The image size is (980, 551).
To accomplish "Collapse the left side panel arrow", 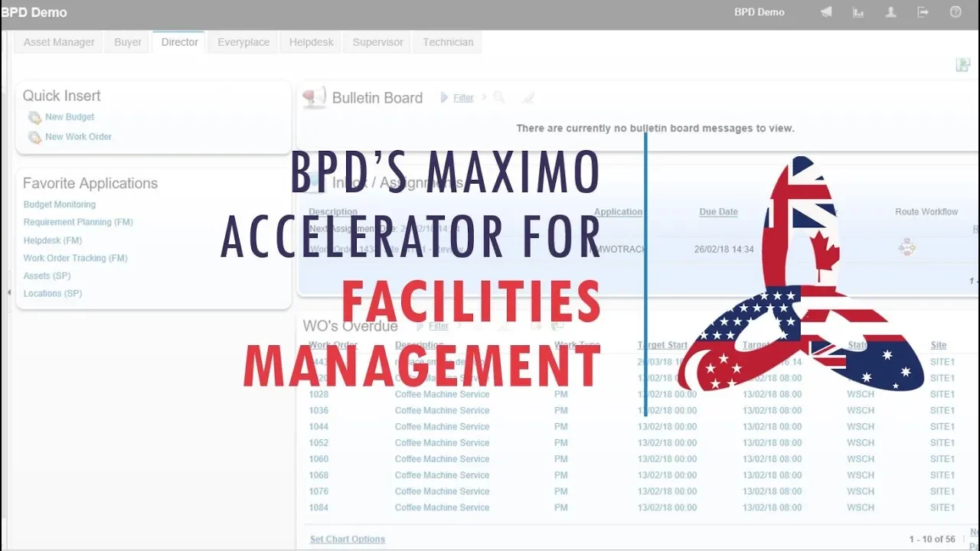I will [9, 292].
